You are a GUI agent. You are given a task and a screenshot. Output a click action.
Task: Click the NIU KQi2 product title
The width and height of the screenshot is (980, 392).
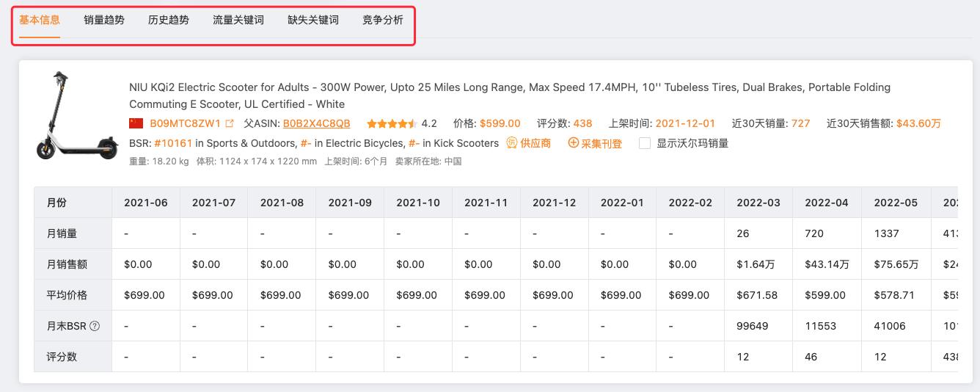510,95
